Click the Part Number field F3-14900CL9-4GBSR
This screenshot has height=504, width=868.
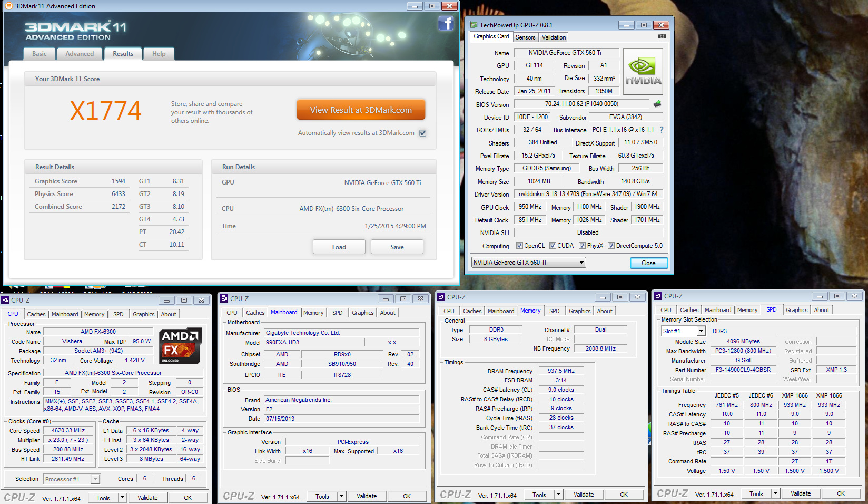click(x=743, y=370)
